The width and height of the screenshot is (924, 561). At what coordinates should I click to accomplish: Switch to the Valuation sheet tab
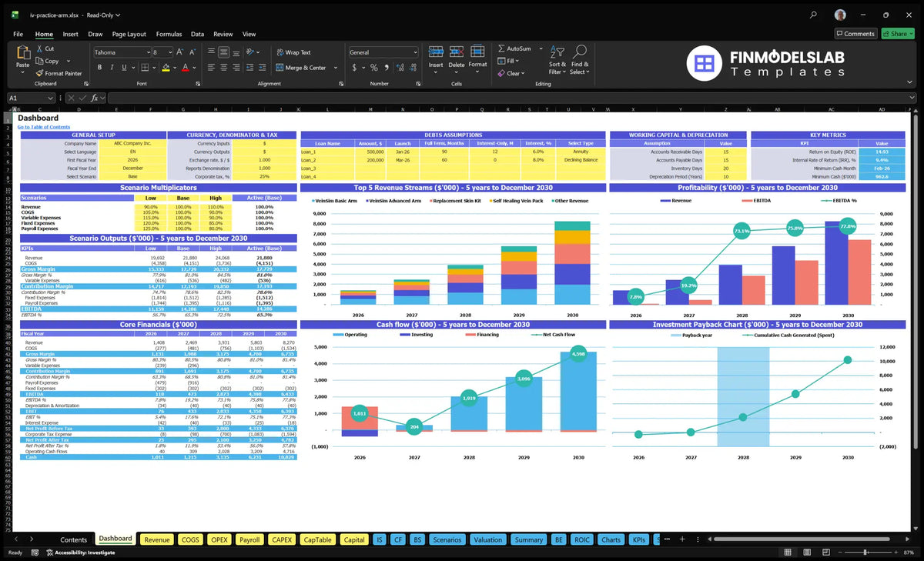(x=487, y=539)
